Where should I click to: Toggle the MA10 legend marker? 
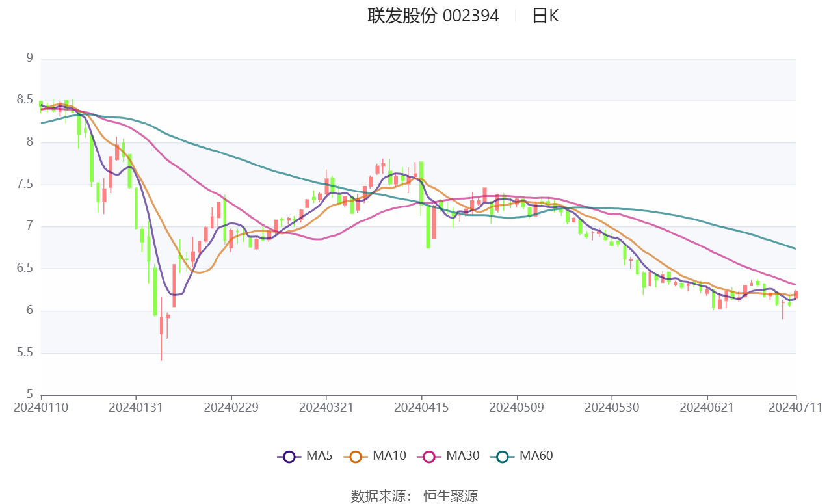356,457
